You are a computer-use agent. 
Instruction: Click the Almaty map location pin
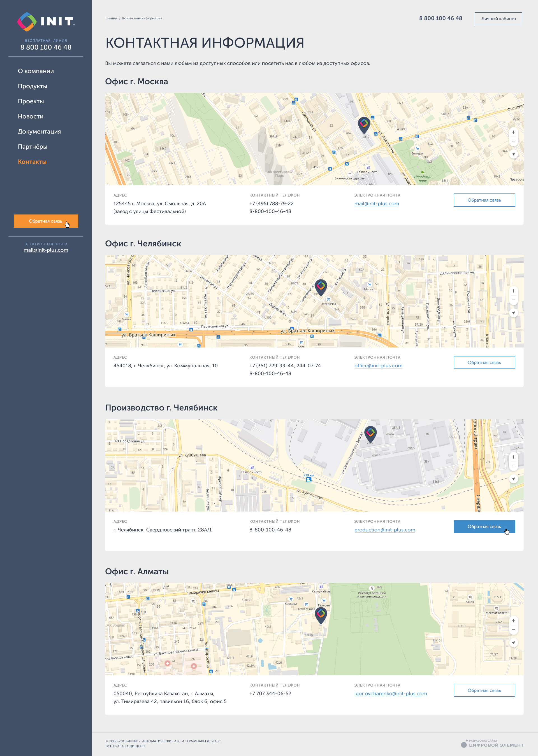pyautogui.click(x=321, y=614)
